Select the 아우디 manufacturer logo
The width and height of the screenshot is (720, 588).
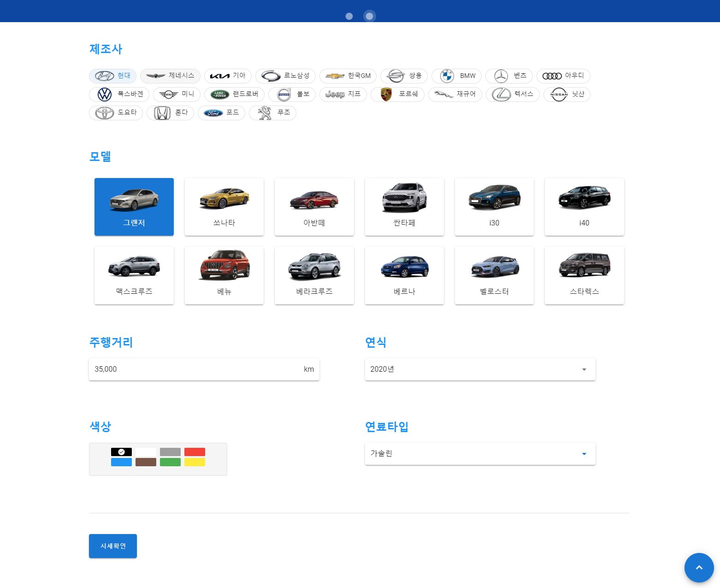coord(563,76)
